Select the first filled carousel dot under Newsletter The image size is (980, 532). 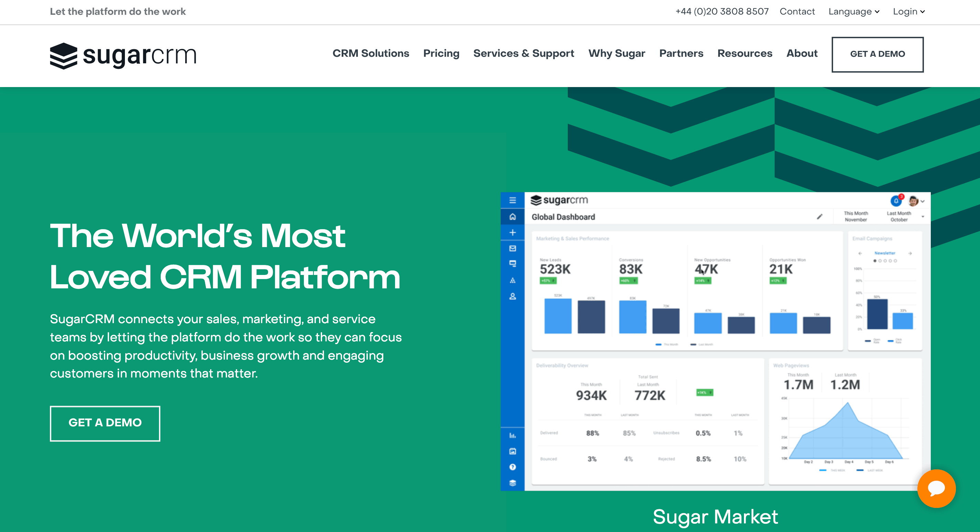point(875,261)
